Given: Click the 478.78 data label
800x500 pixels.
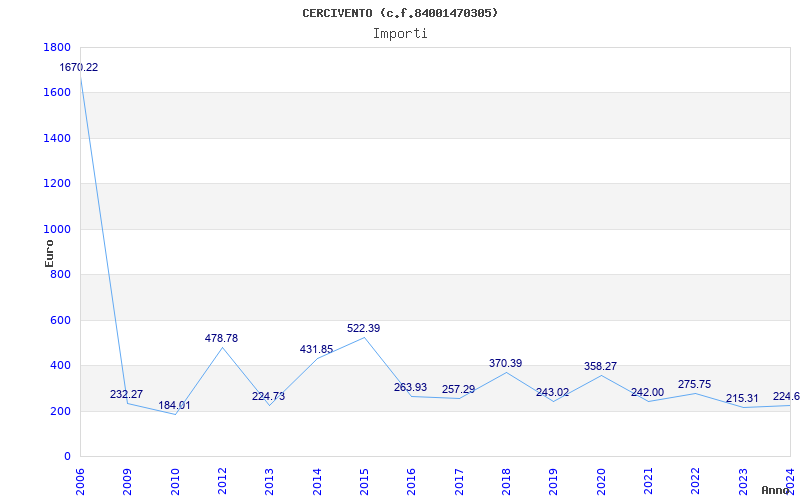Looking at the screenshot, I should [x=221, y=338].
